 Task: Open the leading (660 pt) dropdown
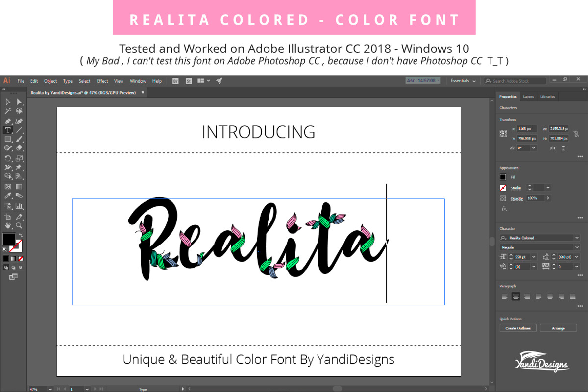coord(577,257)
